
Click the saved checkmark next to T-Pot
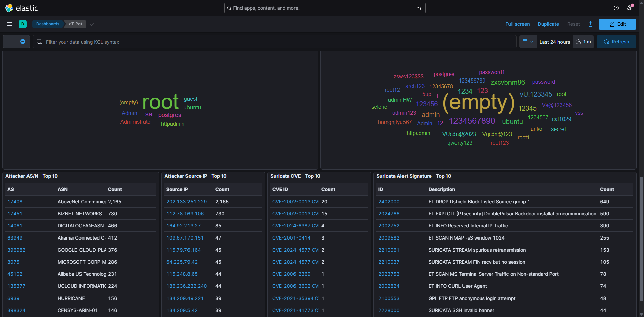[92, 24]
